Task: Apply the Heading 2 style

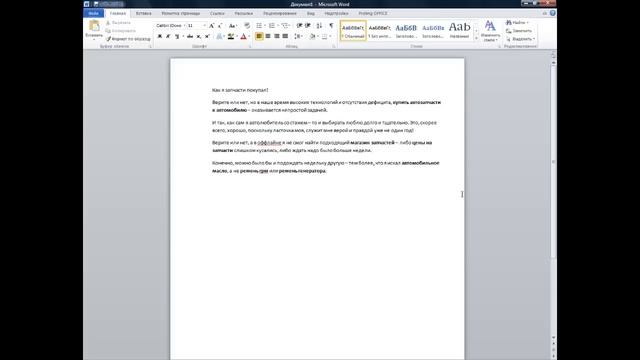Action: click(433, 31)
